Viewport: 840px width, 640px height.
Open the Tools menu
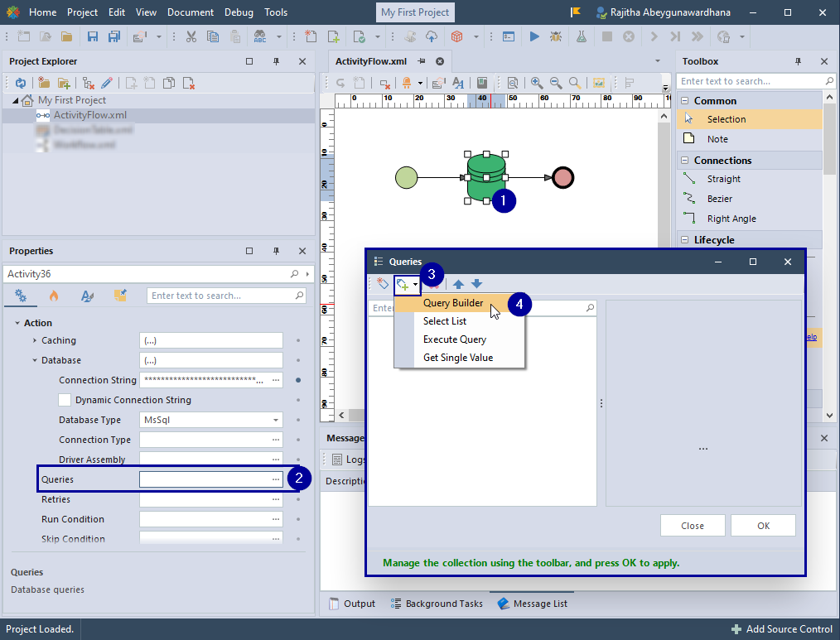click(276, 12)
